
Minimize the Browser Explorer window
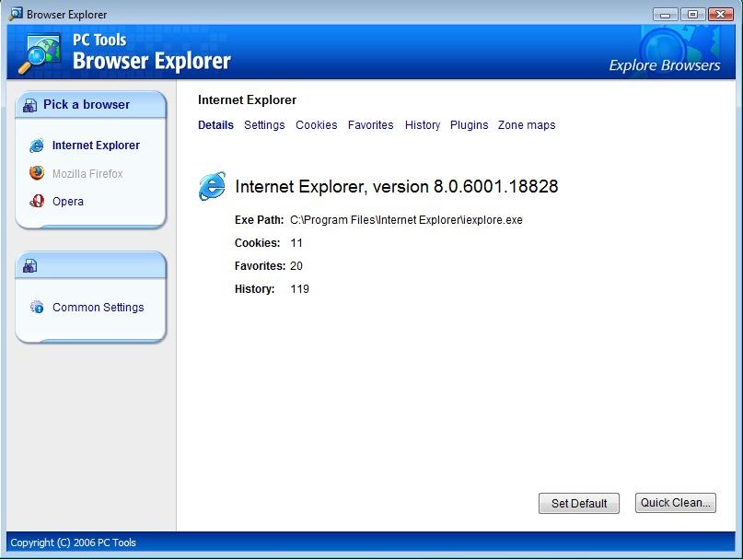pyautogui.click(x=666, y=15)
